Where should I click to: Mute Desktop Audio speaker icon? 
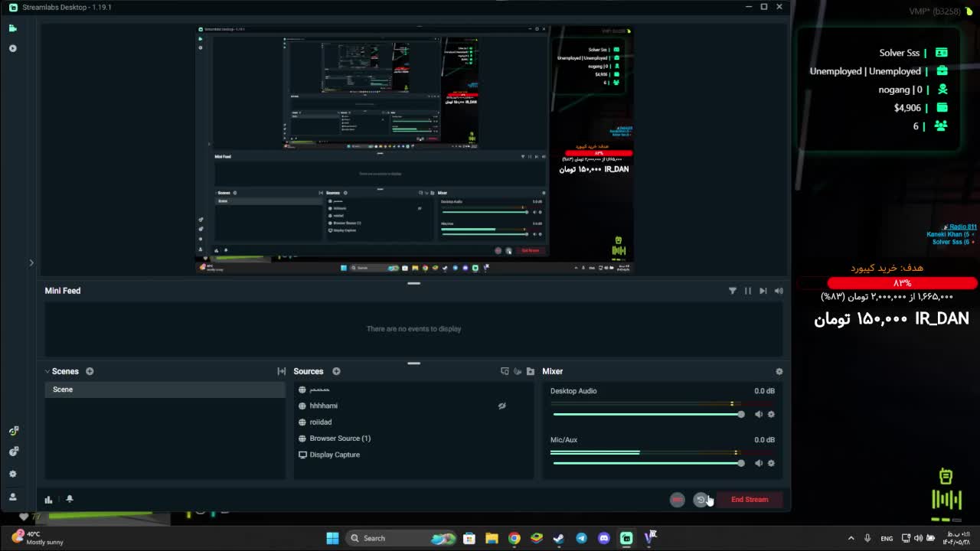coord(758,414)
